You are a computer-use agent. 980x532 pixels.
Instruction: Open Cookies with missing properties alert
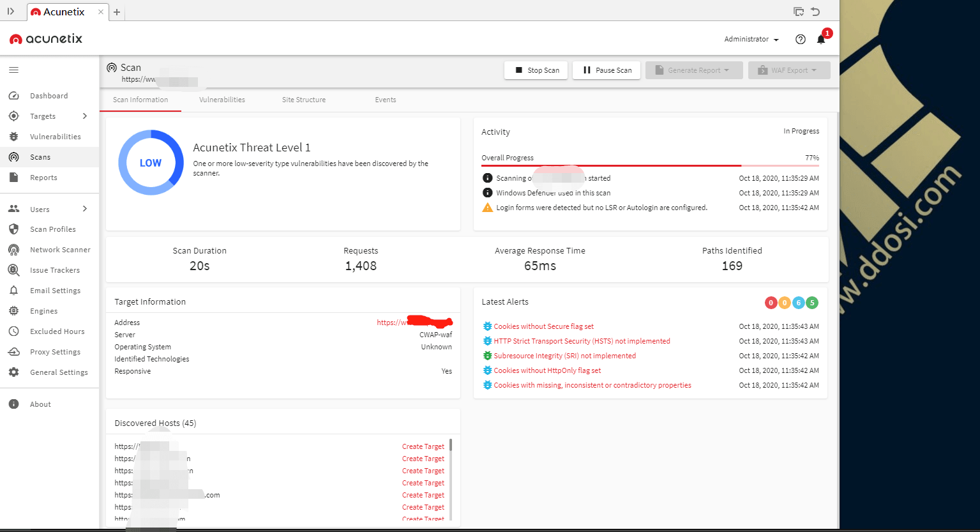(x=592, y=385)
